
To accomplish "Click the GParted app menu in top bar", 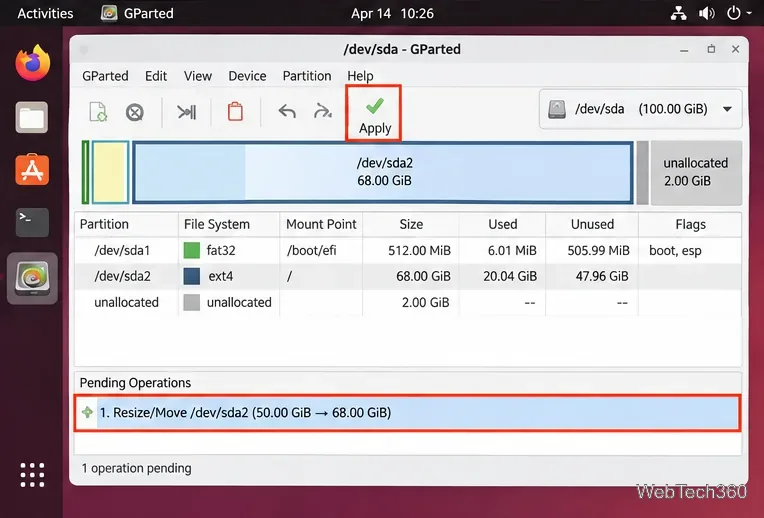I will click(x=137, y=13).
